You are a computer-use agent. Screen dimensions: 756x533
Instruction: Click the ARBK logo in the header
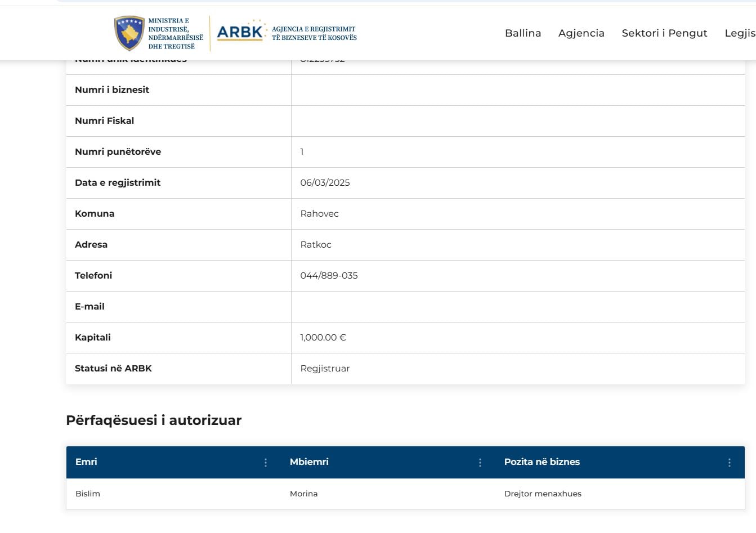(240, 33)
